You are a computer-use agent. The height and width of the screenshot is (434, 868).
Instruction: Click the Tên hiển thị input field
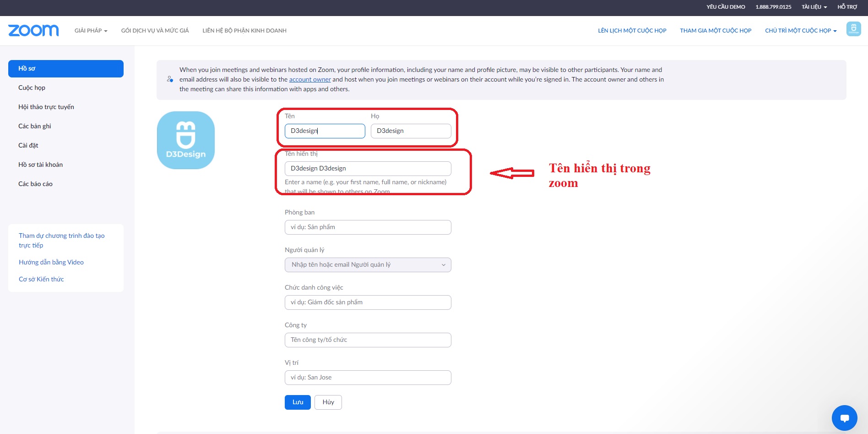[x=368, y=169]
